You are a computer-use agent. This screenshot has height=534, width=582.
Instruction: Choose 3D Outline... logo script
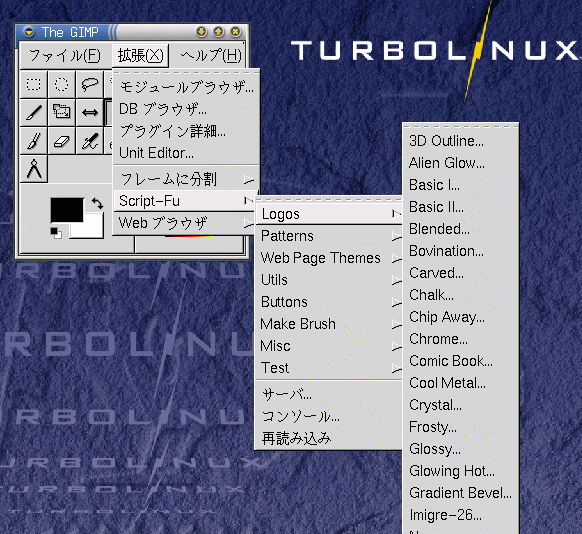click(x=460, y=141)
